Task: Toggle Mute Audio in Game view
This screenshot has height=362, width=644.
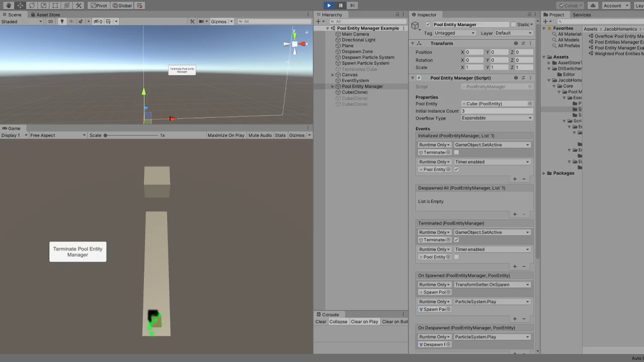Action: 260,135
